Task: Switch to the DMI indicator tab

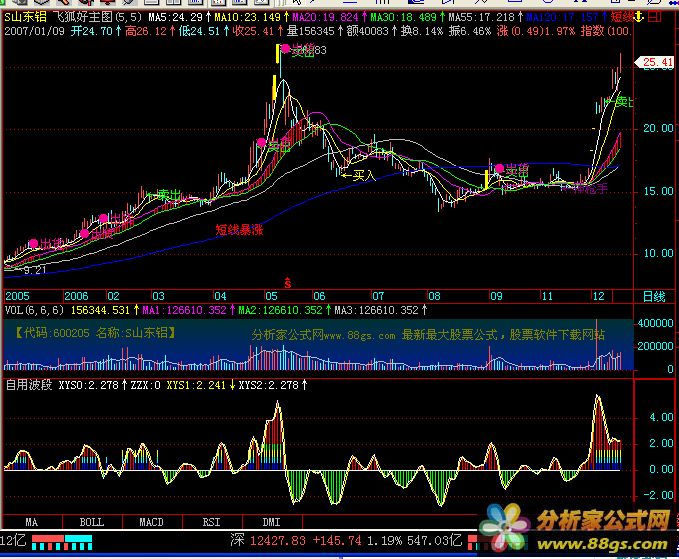Action: coord(271,522)
